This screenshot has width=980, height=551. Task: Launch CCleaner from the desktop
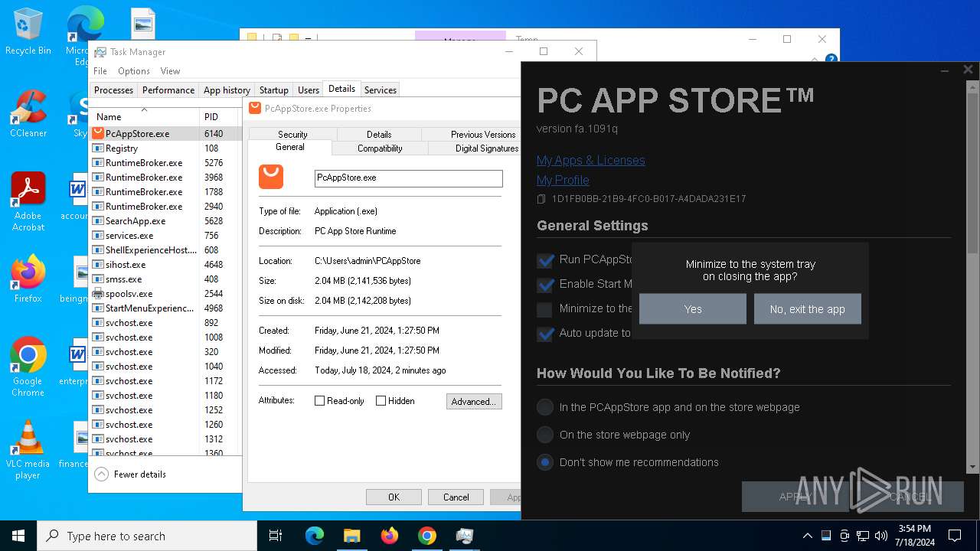(x=28, y=115)
